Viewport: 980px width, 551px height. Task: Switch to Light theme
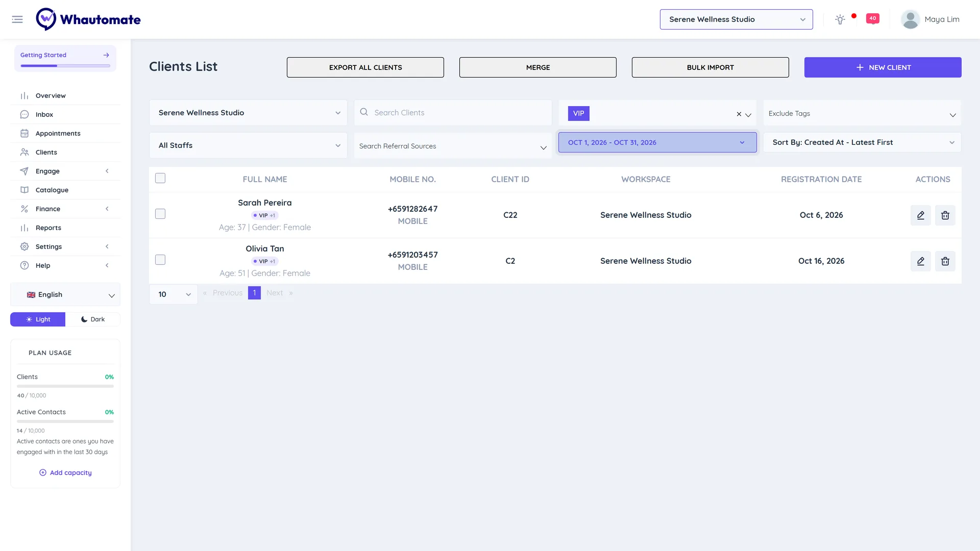tap(38, 319)
